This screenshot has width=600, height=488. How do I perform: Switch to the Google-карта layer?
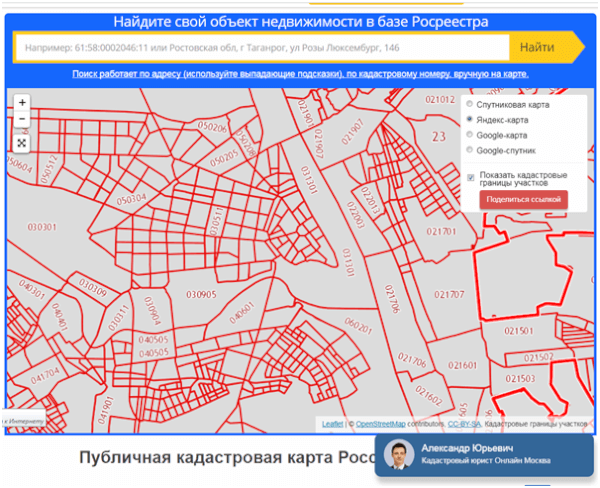(469, 135)
